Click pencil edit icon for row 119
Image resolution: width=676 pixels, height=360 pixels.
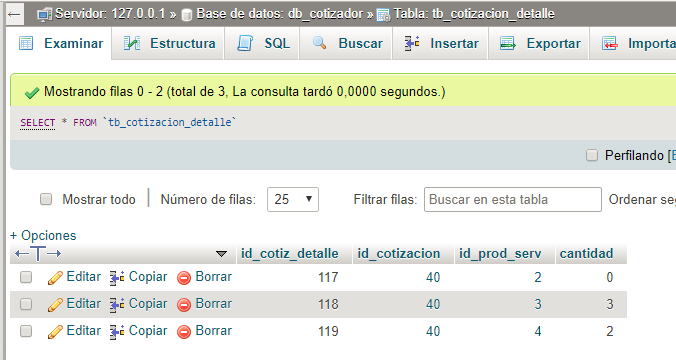[55, 332]
